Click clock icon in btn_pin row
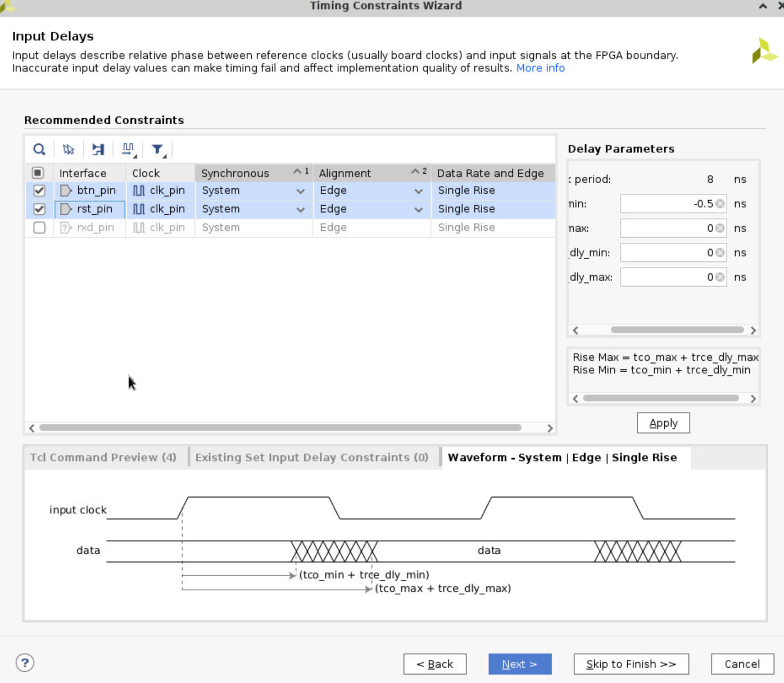 pos(139,191)
